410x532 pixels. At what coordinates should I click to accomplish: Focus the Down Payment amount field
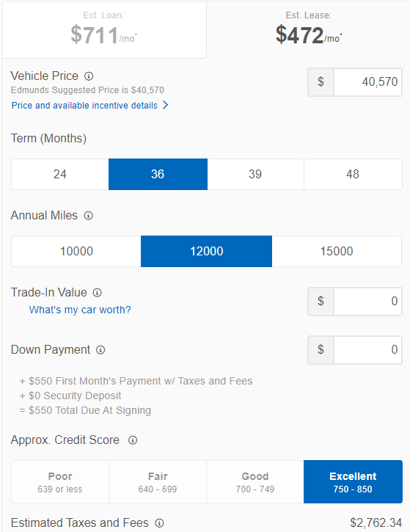point(368,350)
